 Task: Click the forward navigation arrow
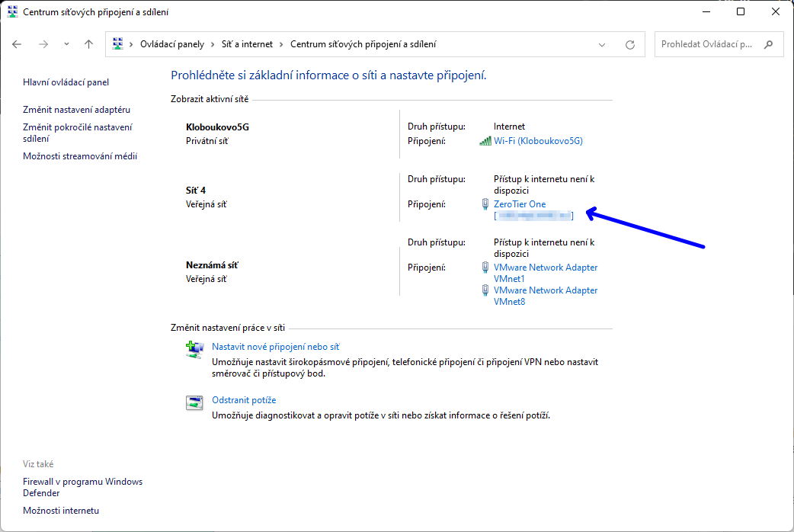coord(43,44)
